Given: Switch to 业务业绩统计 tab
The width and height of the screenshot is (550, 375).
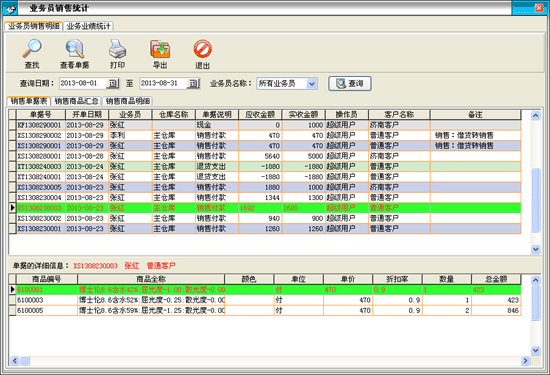Looking at the screenshot, I should (88, 26).
